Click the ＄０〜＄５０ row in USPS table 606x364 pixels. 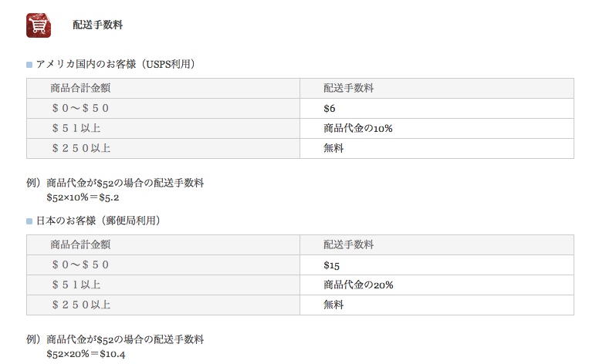click(80, 109)
